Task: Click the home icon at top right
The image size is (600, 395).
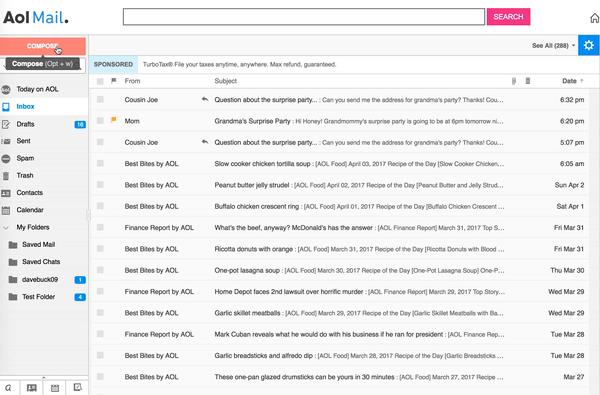Action: click(x=595, y=18)
